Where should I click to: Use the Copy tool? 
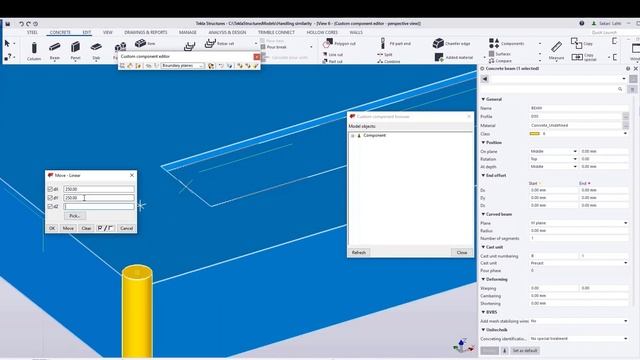point(582,43)
